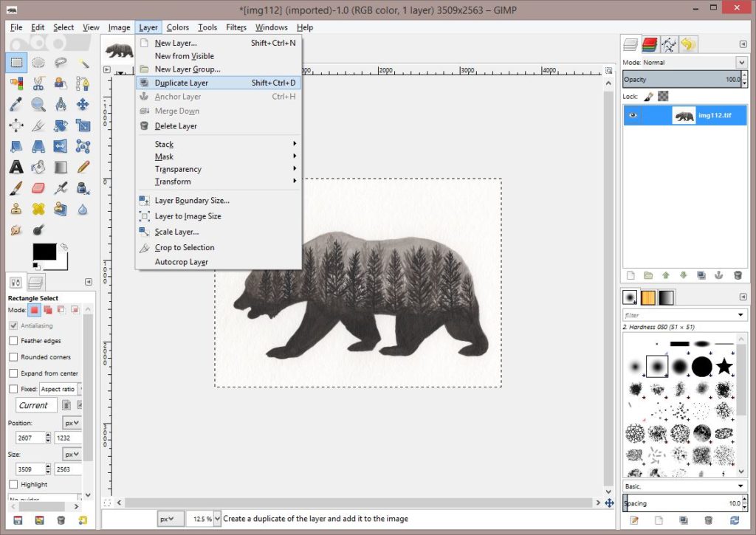Choose New Layer... menu entry

click(x=219, y=43)
